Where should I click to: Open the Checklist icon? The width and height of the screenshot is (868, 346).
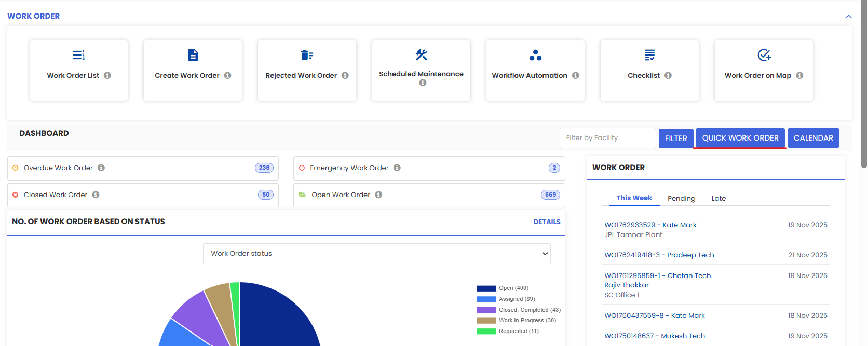tap(649, 55)
